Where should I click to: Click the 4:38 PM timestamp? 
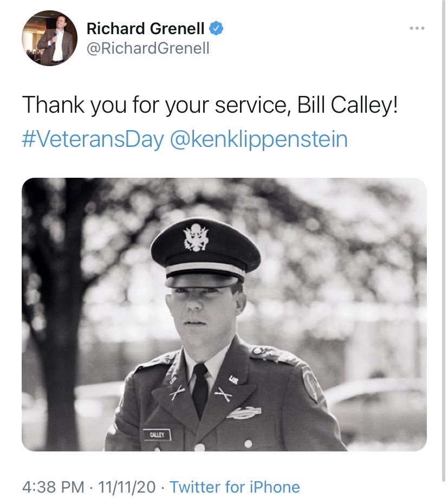pyautogui.click(x=53, y=487)
